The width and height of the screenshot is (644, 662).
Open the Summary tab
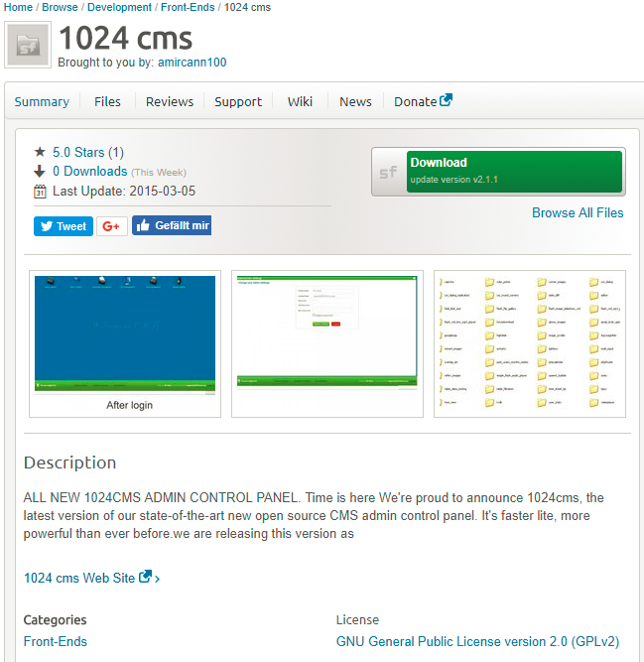coord(42,102)
